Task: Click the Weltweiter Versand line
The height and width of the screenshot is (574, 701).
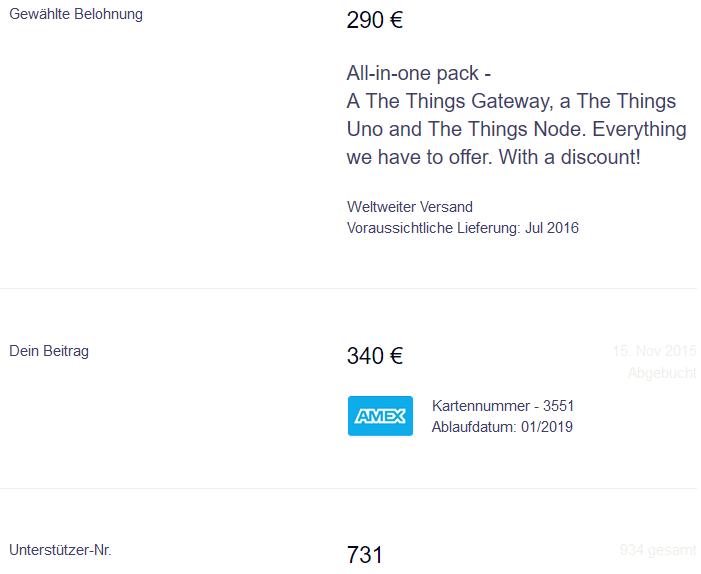Action: [410, 207]
